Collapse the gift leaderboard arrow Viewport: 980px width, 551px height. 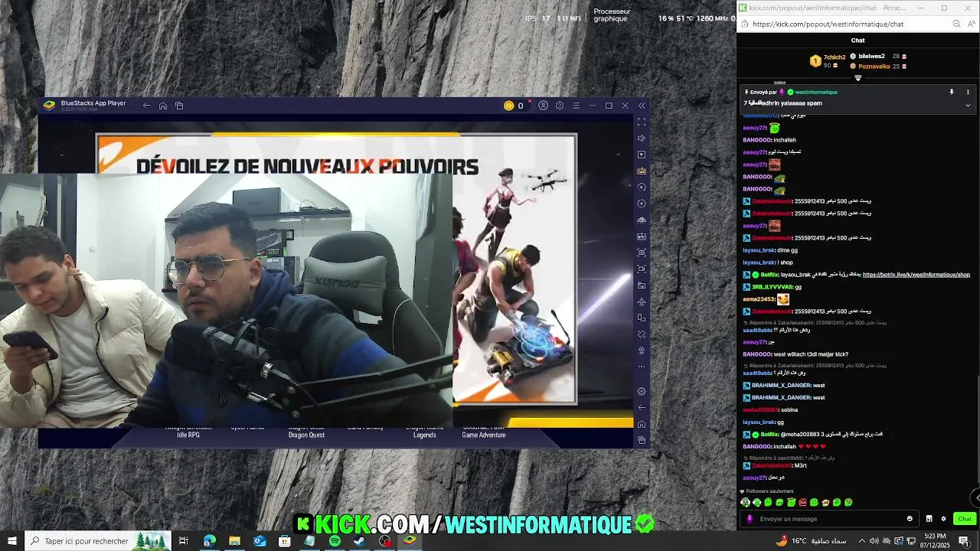(857, 78)
